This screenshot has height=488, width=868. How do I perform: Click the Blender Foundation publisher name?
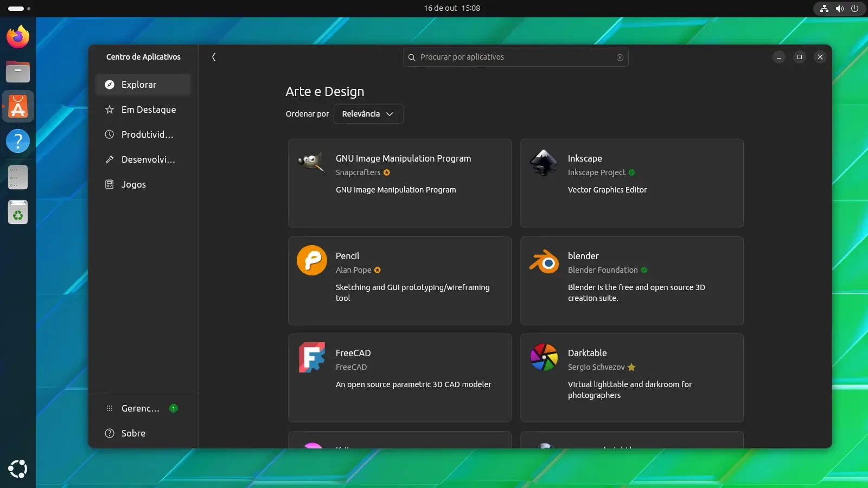coord(603,270)
